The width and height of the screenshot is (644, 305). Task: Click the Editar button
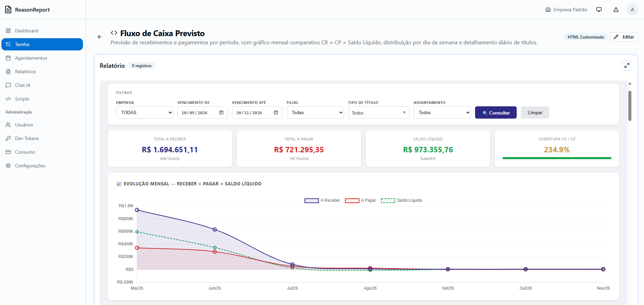click(624, 37)
